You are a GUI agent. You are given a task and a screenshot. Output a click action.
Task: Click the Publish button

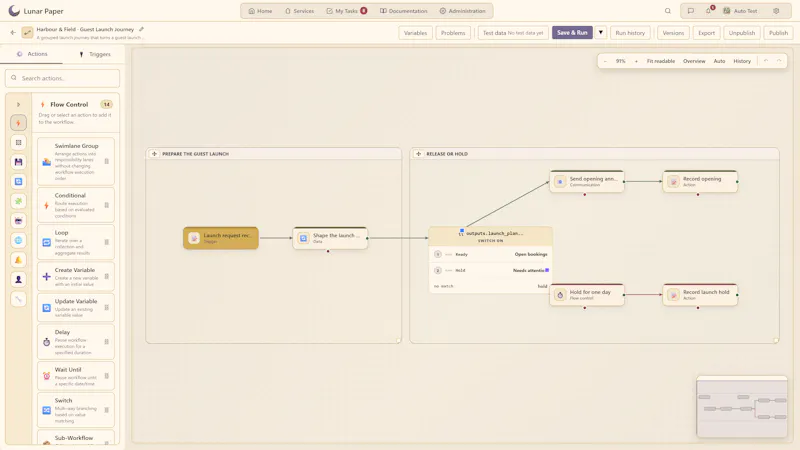(x=778, y=33)
